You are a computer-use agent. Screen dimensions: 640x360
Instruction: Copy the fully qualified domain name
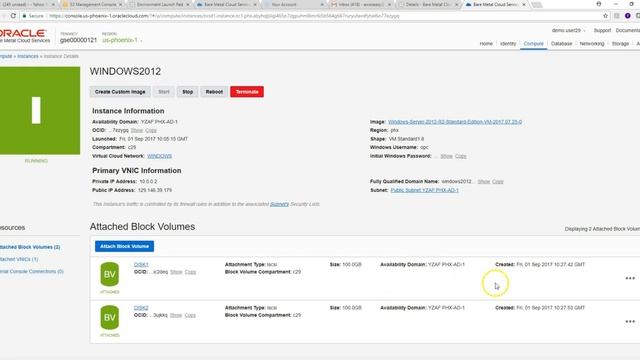498,182
